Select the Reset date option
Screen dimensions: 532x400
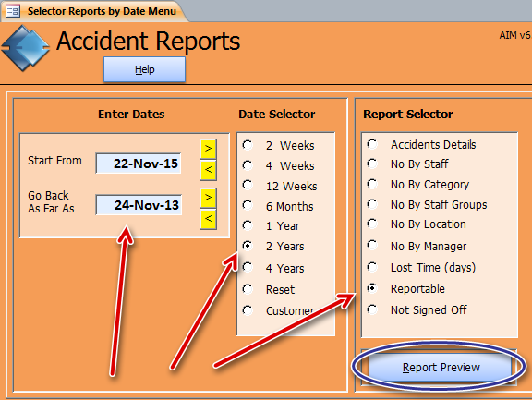coord(248,289)
